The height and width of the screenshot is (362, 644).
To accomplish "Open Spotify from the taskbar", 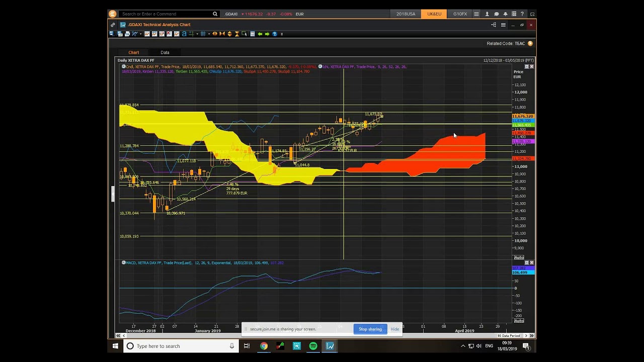I will point(313,346).
